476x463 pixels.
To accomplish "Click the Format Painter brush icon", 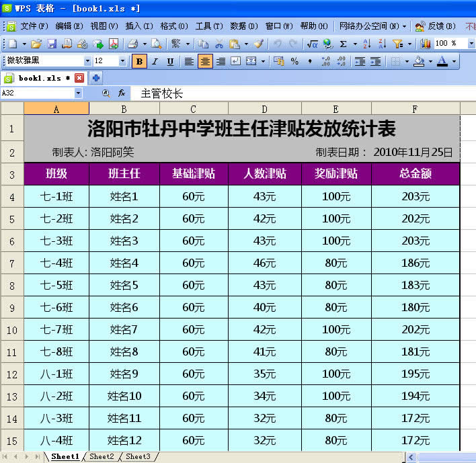I will tap(258, 44).
